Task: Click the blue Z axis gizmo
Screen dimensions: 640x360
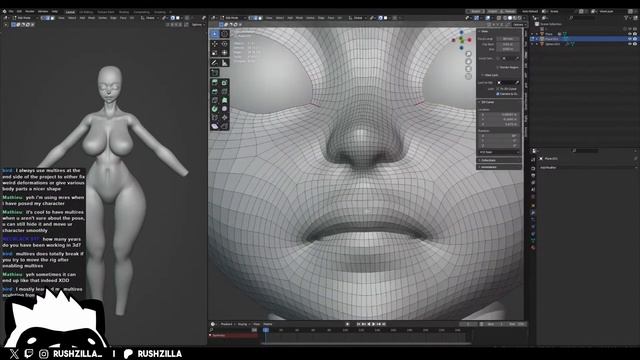Action: pos(462,32)
